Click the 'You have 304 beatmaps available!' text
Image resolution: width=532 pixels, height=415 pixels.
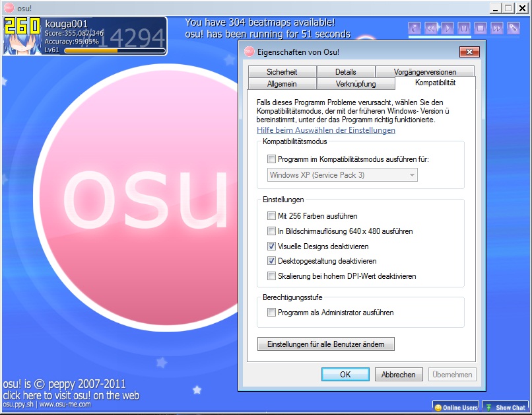point(260,22)
